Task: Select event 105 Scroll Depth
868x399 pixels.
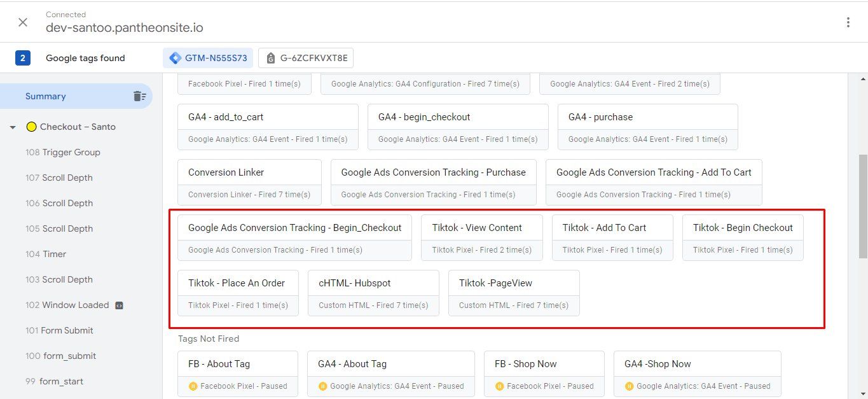Action: pos(59,228)
